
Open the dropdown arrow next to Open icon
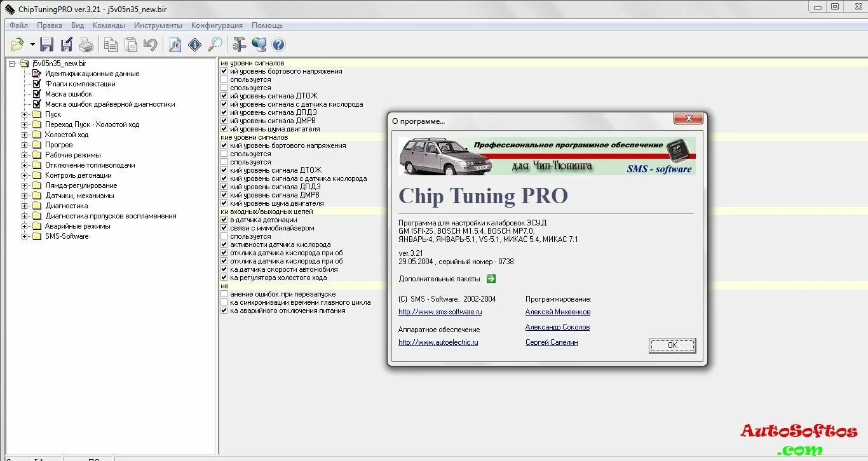(x=32, y=44)
